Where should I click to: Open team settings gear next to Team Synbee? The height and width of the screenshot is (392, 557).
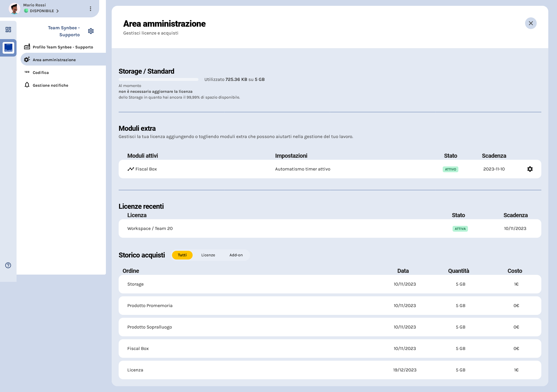[x=91, y=31]
